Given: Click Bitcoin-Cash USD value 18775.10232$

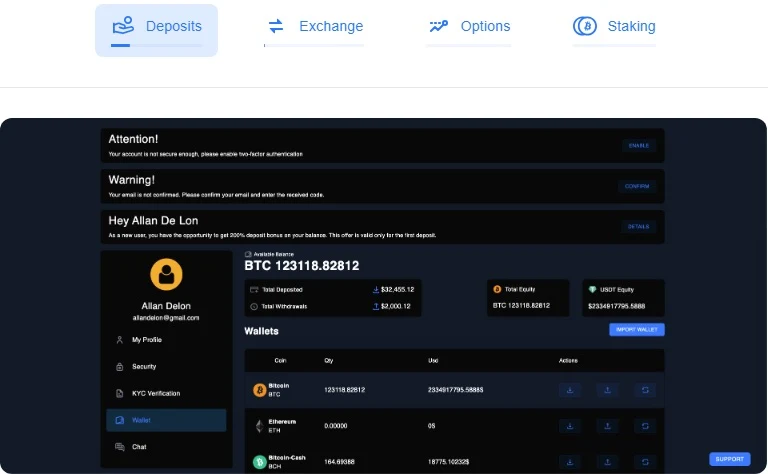Looking at the screenshot, I should pyautogui.click(x=449, y=462).
